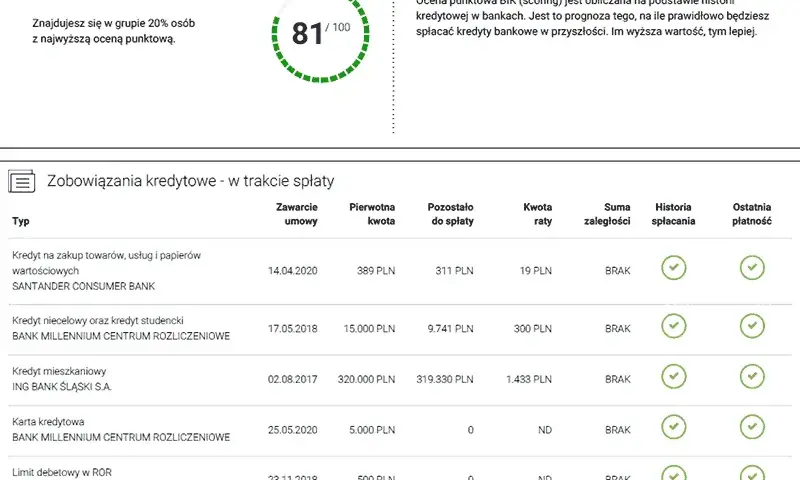Image resolution: width=800 pixels, height=480 pixels.
Task: Click the amount 320.000 PLN
Action: pyautogui.click(x=366, y=380)
